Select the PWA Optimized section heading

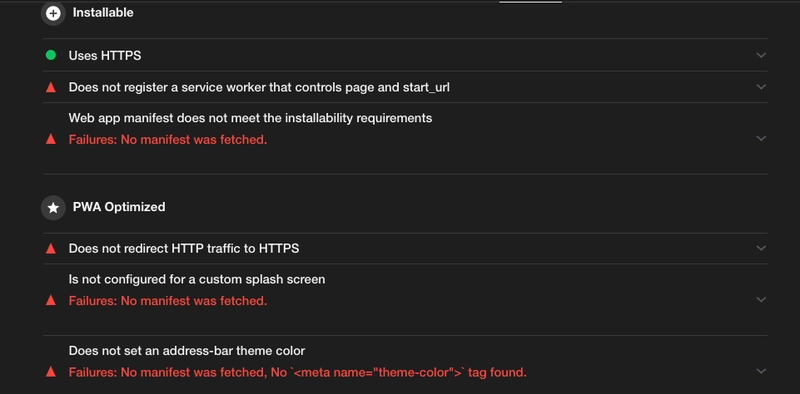point(119,207)
